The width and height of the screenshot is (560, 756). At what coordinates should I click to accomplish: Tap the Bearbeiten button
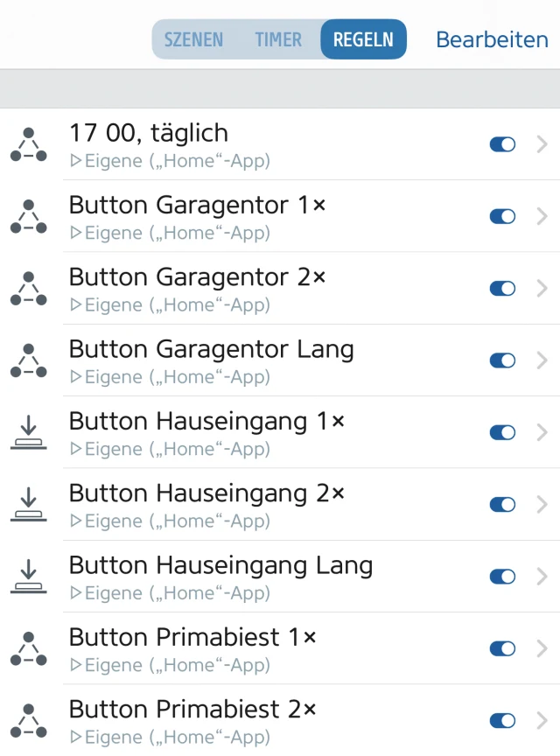[x=492, y=39]
